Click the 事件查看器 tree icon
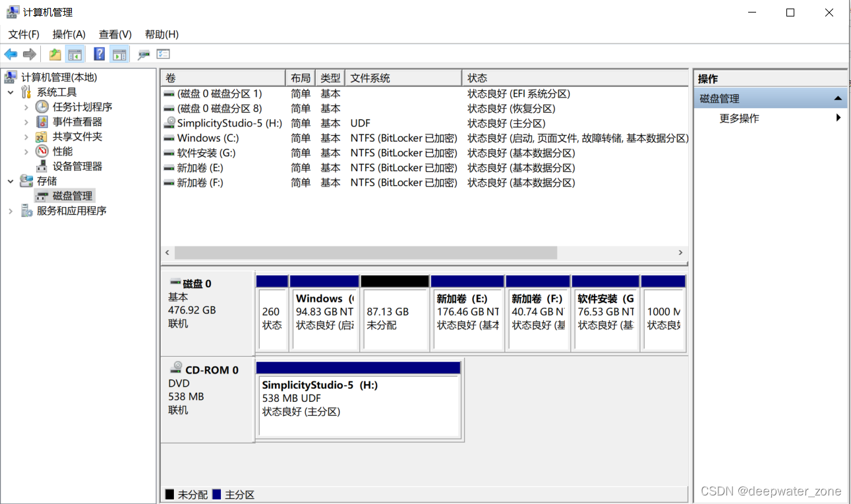The height and width of the screenshot is (504, 851). click(x=42, y=122)
